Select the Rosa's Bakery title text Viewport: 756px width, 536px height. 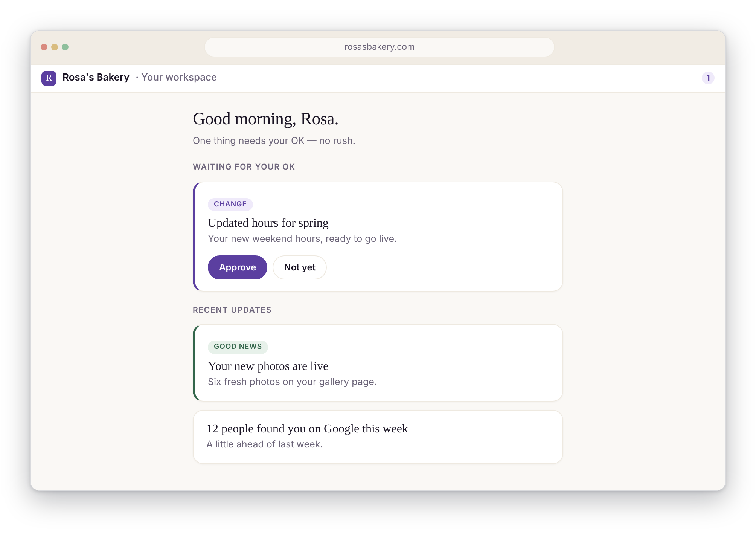coord(96,78)
